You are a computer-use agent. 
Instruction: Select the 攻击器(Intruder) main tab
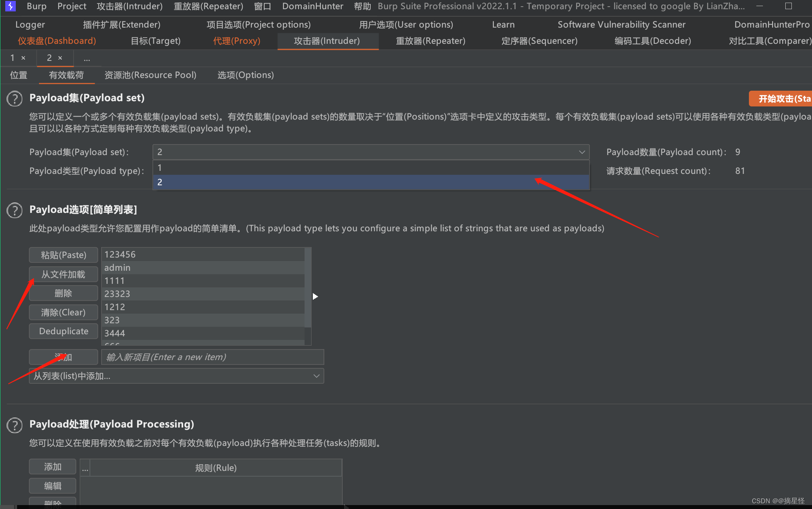coord(327,41)
